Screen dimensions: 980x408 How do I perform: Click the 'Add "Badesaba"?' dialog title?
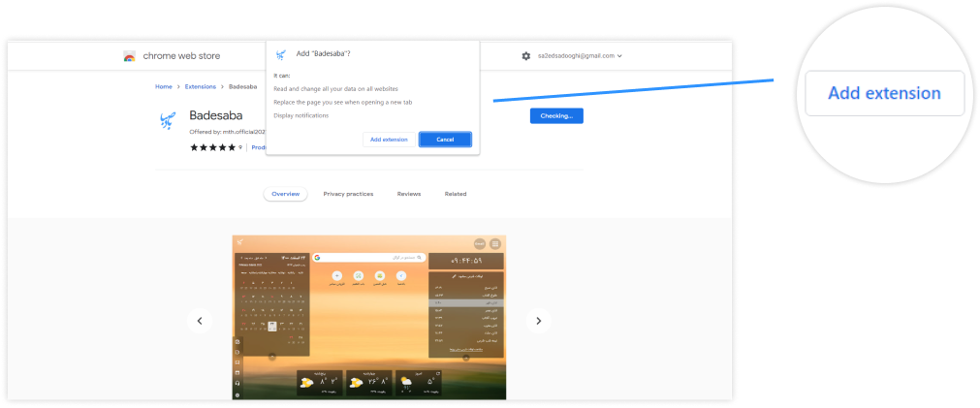pos(323,53)
